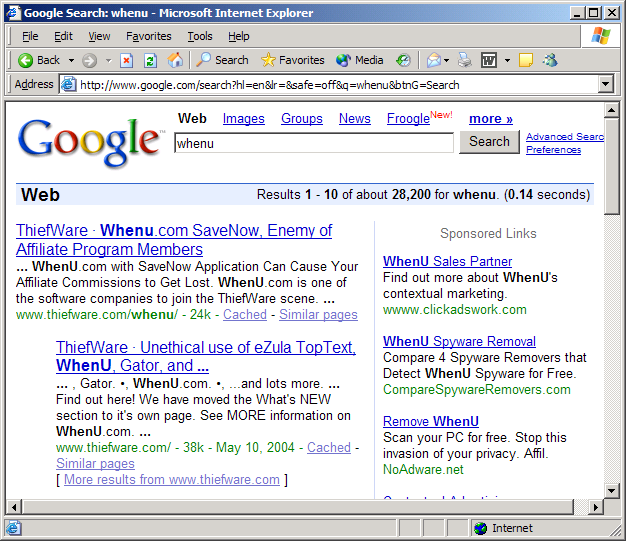Click the IE icon in title bar
This screenshot has width=626, height=541.
12,13
